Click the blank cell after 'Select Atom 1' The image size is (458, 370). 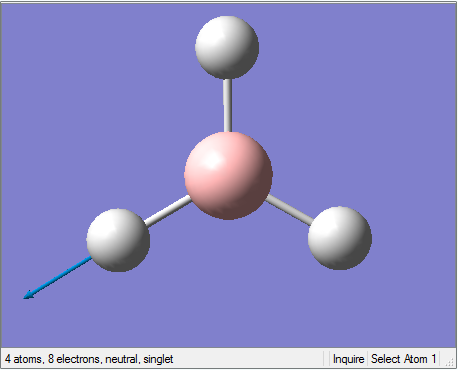[x=442, y=359]
